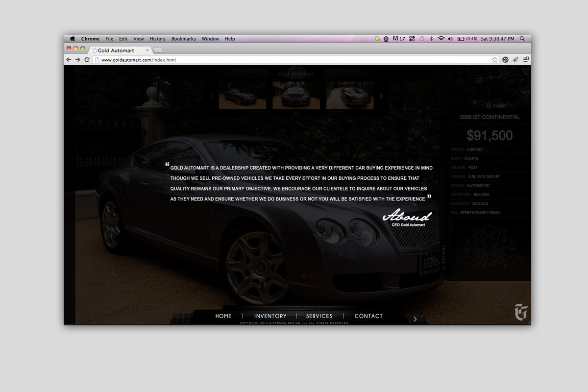This screenshot has height=392, width=588.
Task: Expand the vertical Options panel tab
Action: pos(444,258)
